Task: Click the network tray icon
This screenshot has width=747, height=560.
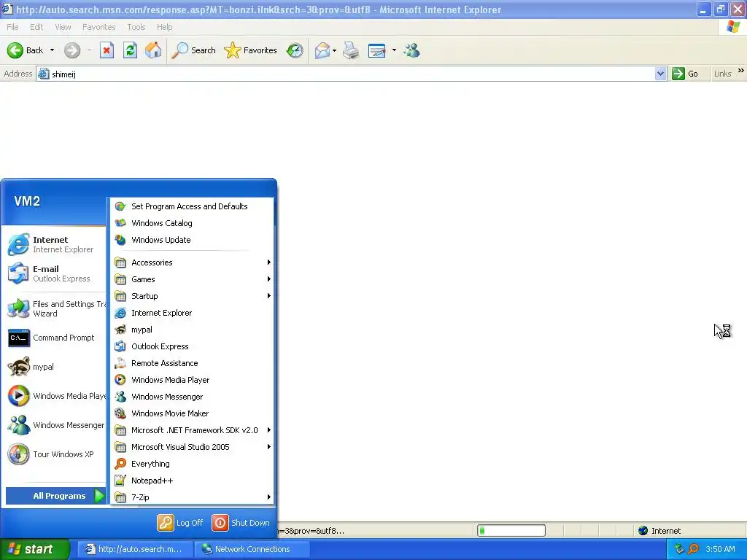Action: coord(679,549)
